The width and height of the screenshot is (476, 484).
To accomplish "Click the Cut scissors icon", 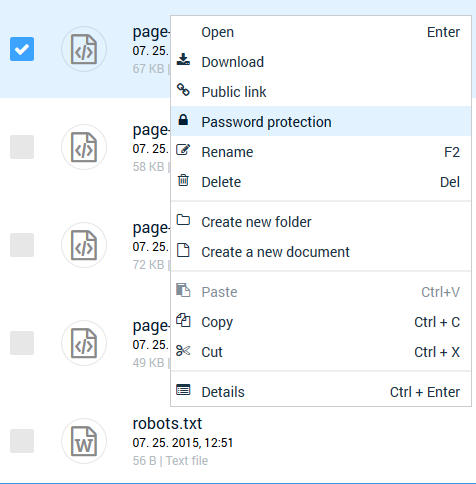I will coord(183,351).
